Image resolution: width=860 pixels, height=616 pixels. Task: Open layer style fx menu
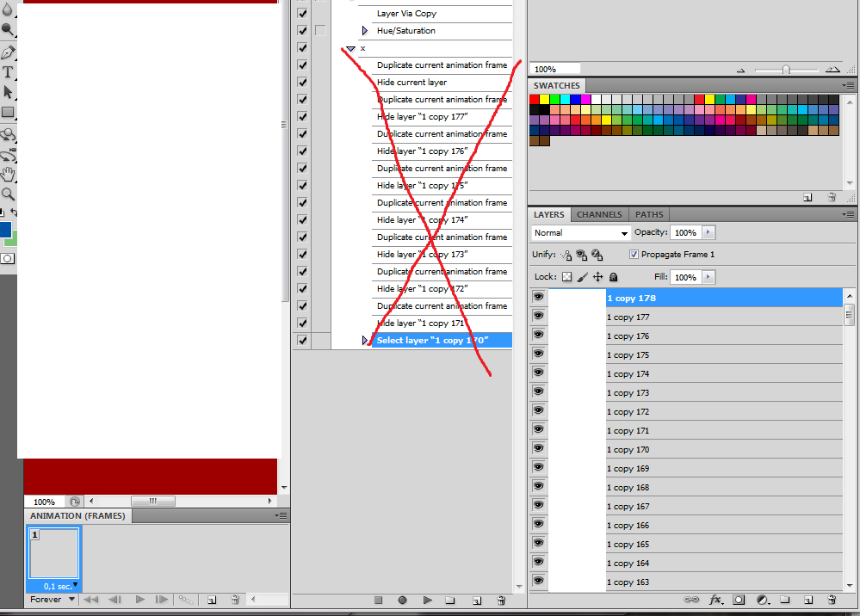coord(715,600)
